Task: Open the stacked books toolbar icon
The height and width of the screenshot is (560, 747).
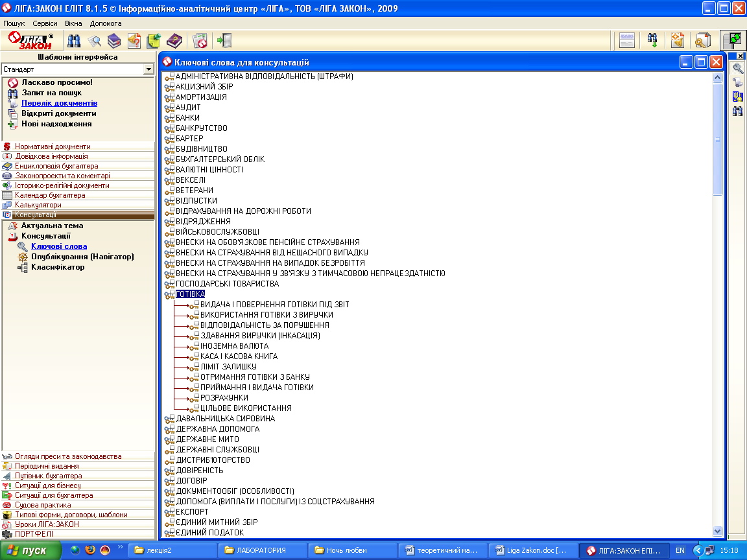Action: point(114,41)
